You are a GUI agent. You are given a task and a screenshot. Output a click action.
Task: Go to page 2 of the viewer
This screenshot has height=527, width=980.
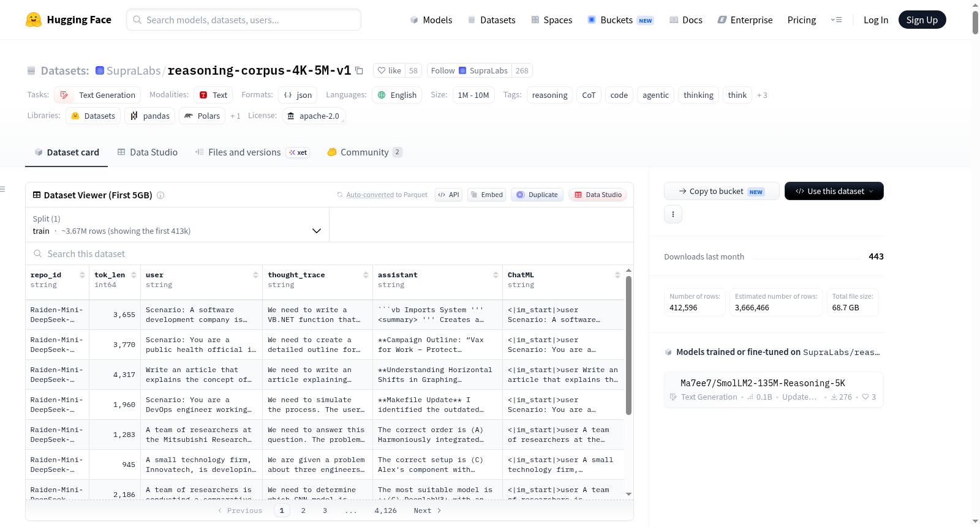click(x=303, y=510)
